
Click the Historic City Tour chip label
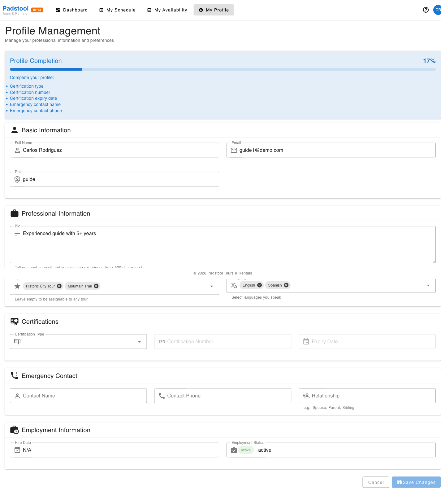coord(40,286)
